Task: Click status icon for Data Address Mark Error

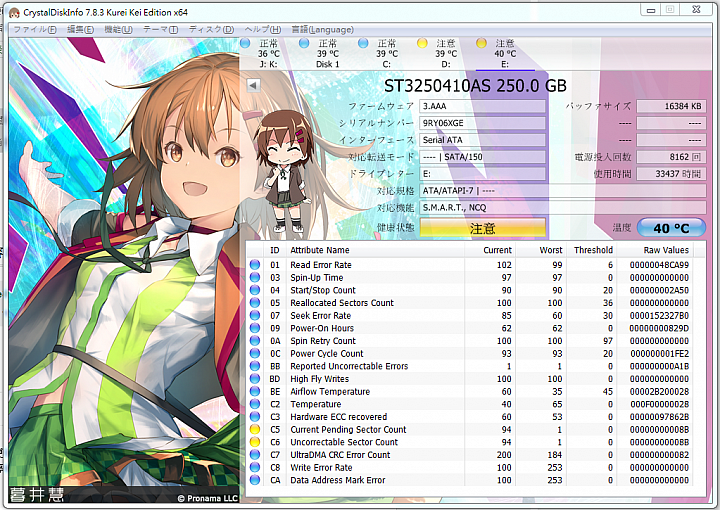Action: click(254, 480)
